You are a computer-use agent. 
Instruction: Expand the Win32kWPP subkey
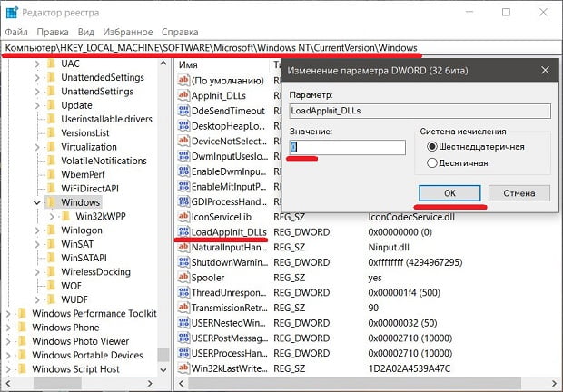(x=52, y=217)
